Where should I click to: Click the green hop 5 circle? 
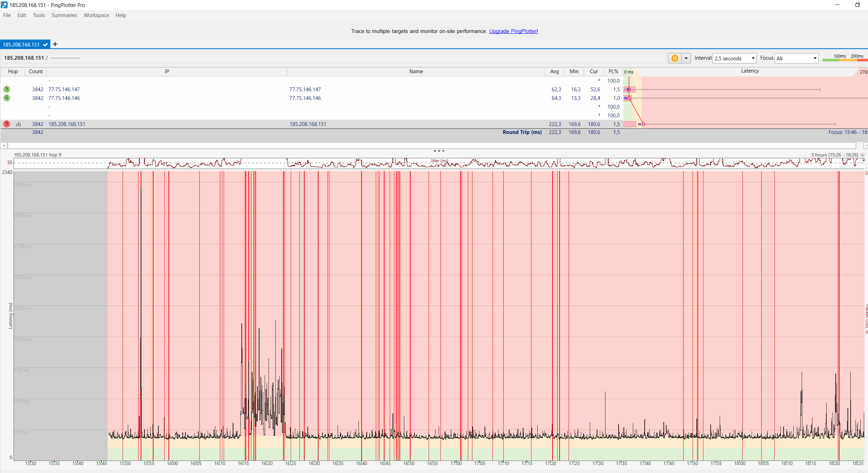pos(7,89)
